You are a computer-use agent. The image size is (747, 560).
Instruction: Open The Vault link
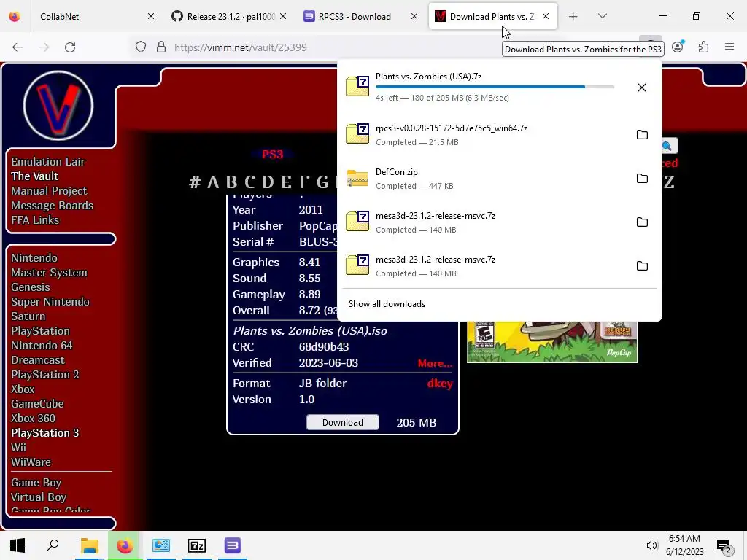pos(35,176)
